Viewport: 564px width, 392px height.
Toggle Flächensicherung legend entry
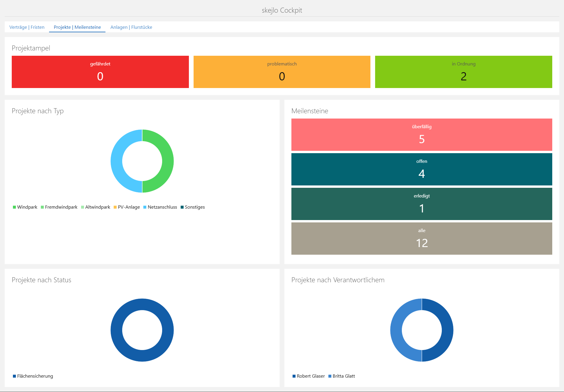[33, 376]
